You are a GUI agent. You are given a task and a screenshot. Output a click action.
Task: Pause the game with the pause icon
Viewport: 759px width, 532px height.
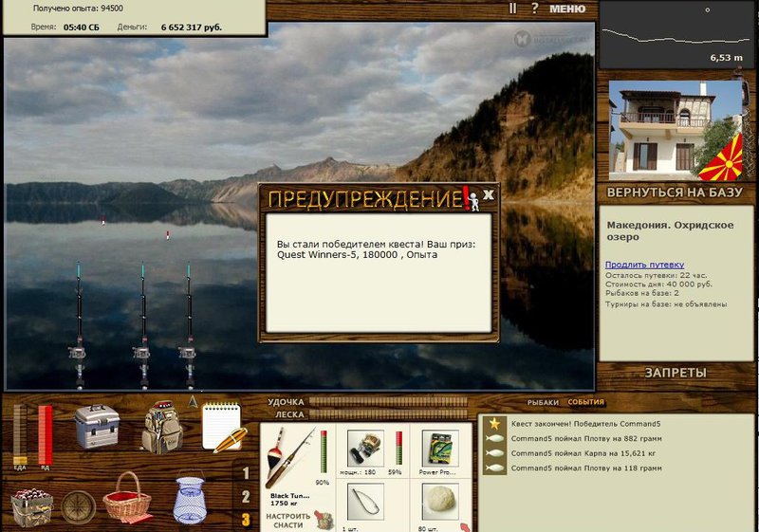(512, 9)
